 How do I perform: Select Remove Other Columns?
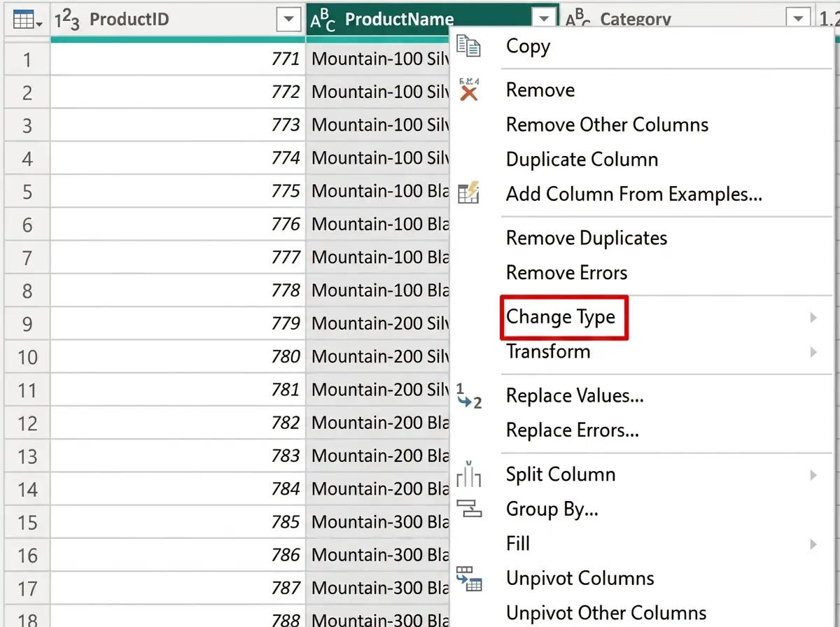click(607, 125)
